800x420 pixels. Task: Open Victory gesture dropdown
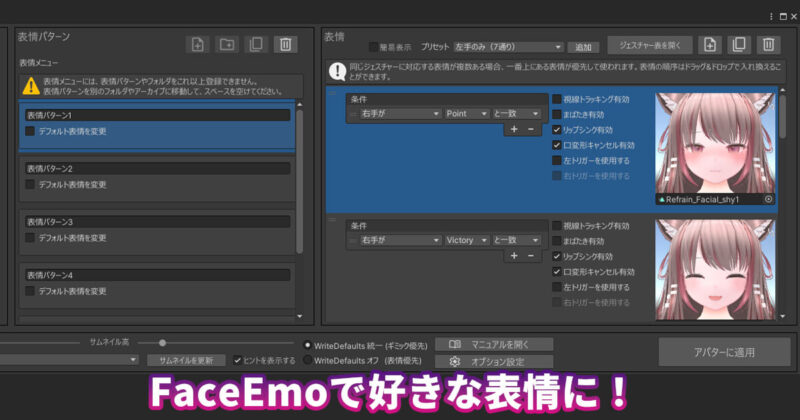(467, 240)
